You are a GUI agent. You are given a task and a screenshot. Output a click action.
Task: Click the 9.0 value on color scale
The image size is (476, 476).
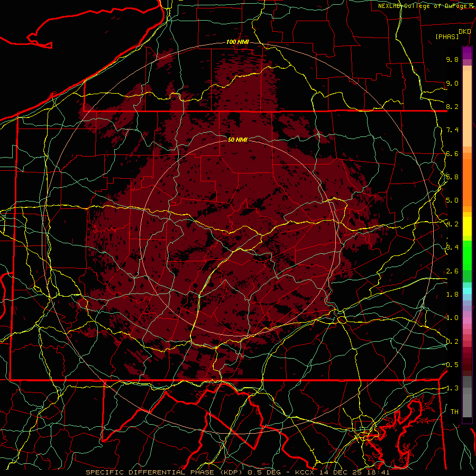[x=452, y=83]
